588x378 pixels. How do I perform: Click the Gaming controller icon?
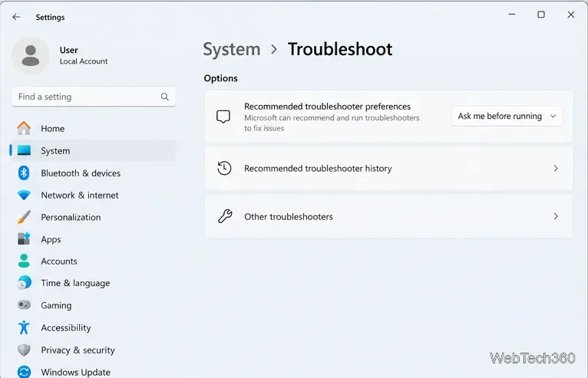(24, 304)
